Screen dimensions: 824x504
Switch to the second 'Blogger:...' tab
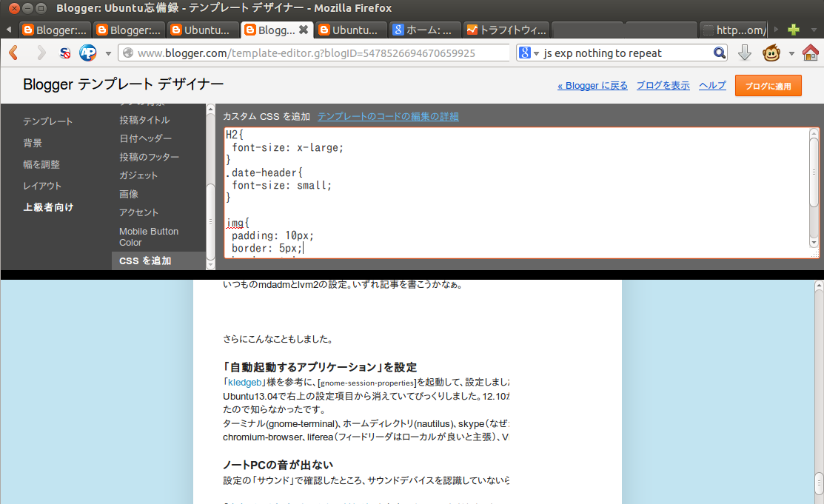click(129, 30)
